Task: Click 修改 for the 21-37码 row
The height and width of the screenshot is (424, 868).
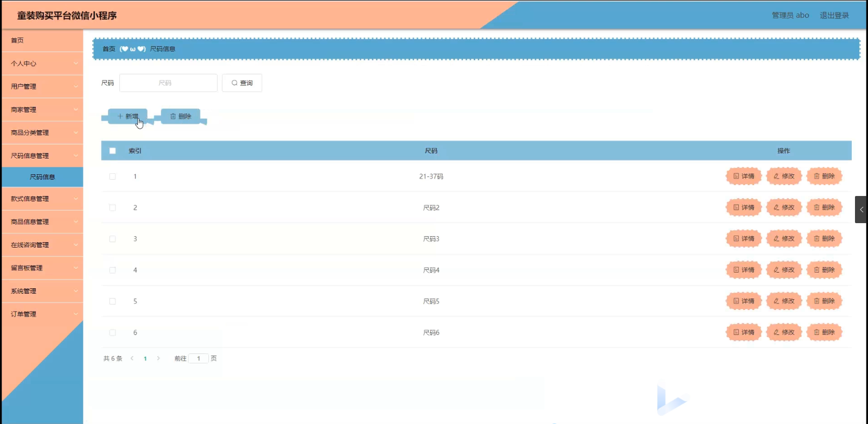Action: tap(784, 176)
